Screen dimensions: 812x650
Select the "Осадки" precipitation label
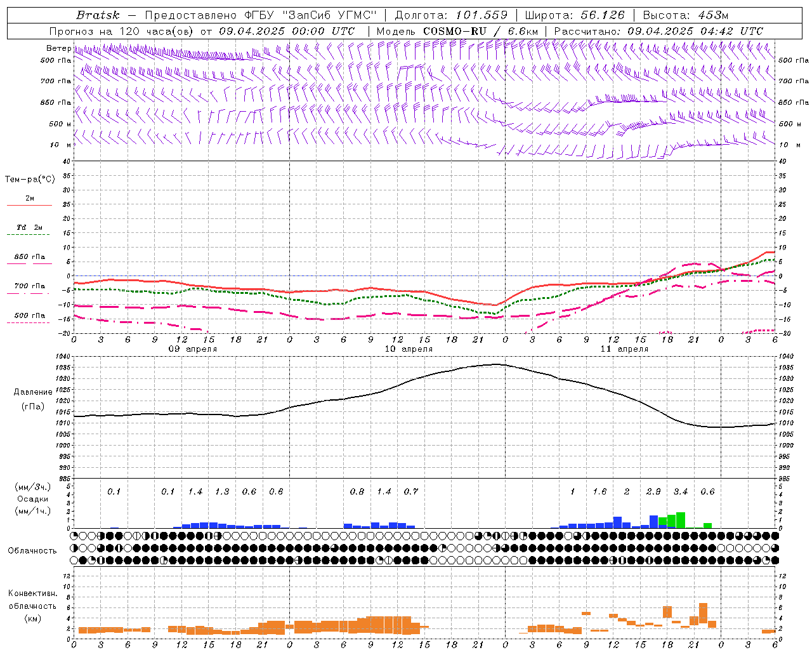coord(32,499)
